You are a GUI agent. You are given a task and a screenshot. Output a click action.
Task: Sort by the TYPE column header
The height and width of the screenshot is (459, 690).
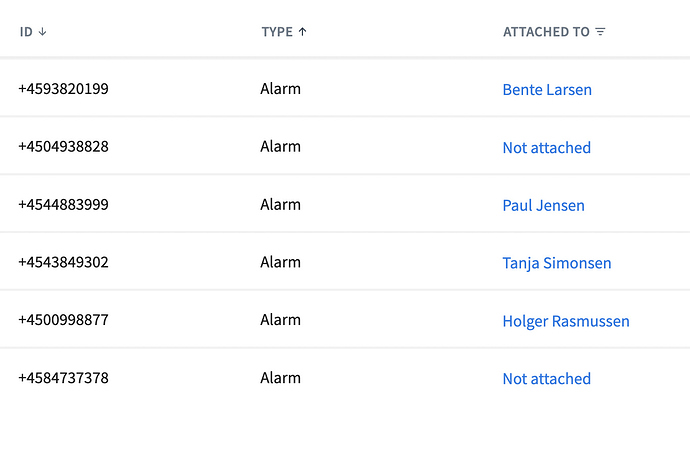click(277, 32)
